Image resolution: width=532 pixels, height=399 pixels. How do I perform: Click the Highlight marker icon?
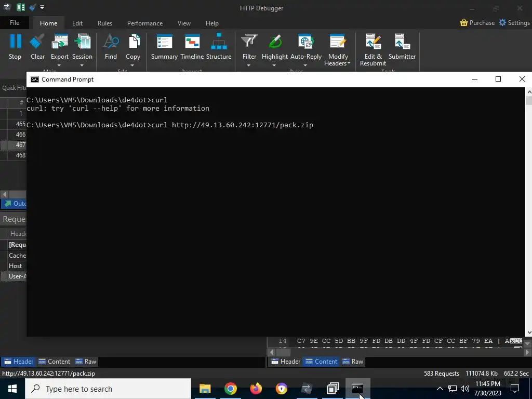tap(275, 42)
